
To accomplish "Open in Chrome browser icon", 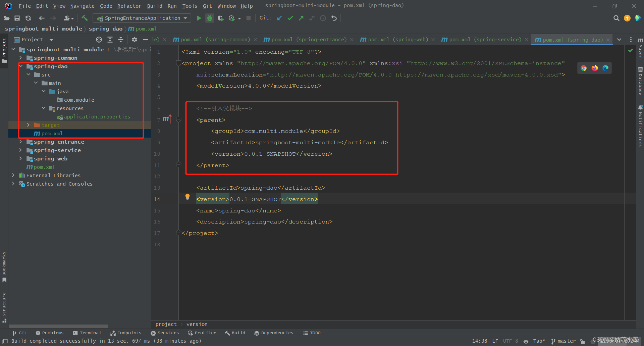I will pyautogui.click(x=584, y=68).
